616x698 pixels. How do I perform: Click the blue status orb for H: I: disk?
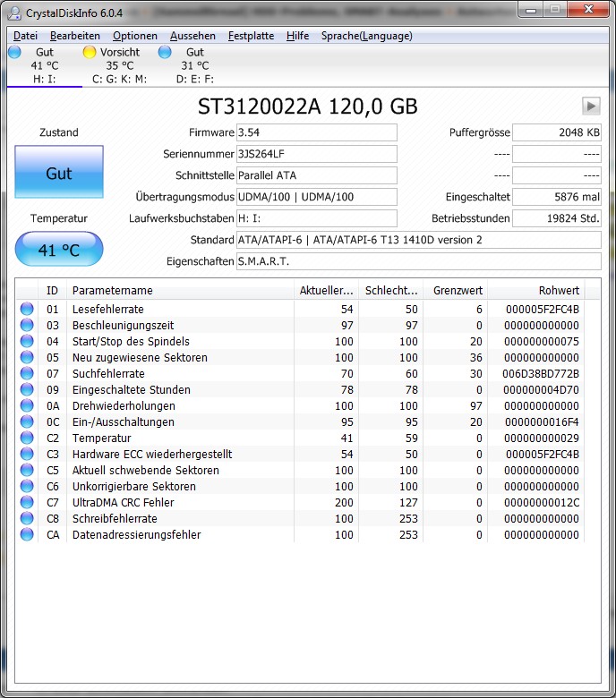tap(14, 52)
